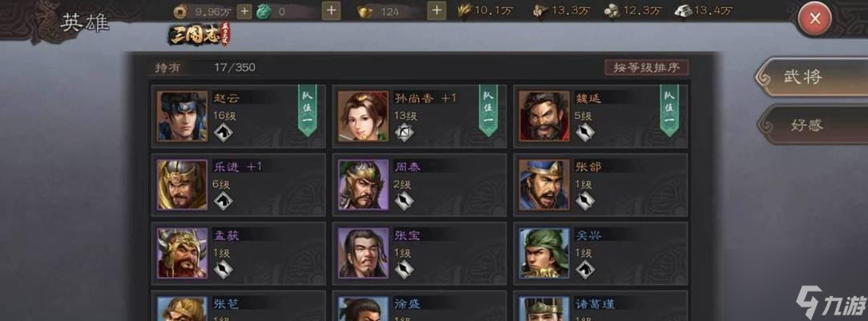This screenshot has height=321, width=868.
Task: Click the cavalry icon under 关兴
Action: point(584,270)
